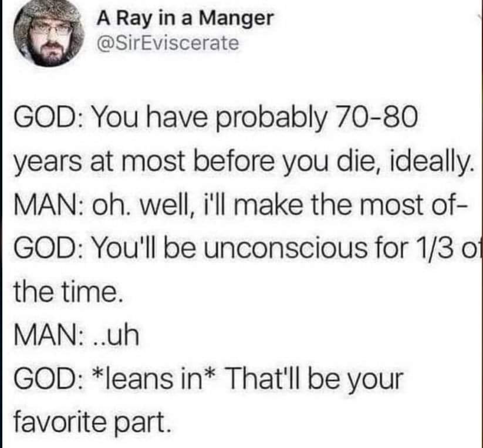Select the line 'years at most before you die, ideally.'
The height and width of the screenshot is (448, 483).
pyautogui.click(x=244, y=163)
